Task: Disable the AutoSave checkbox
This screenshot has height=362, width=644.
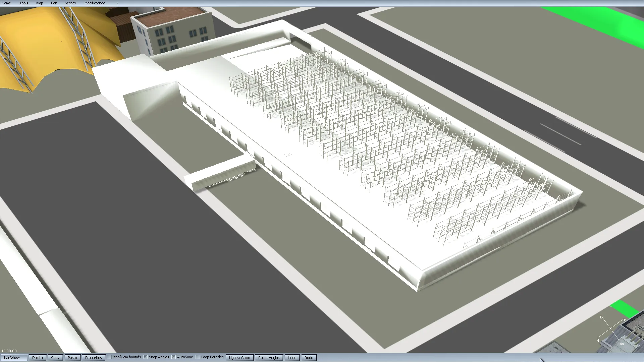Action: pyautogui.click(x=174, y=357)
